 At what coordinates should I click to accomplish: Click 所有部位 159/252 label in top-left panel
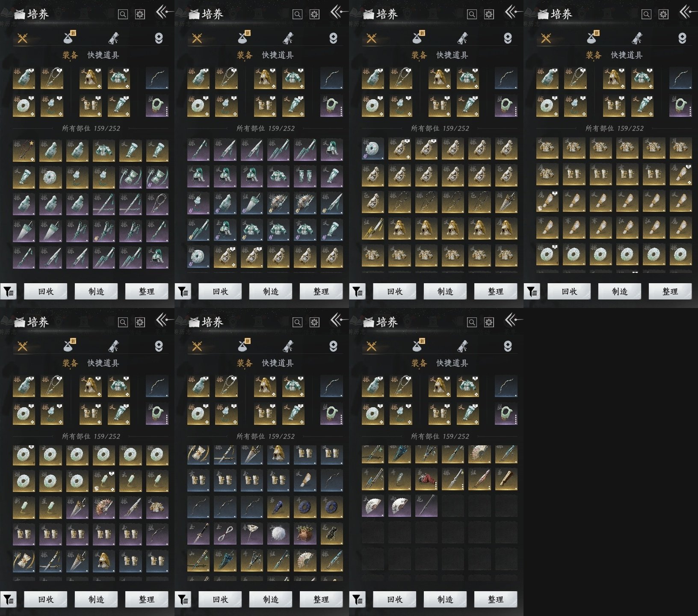(91, 128)
